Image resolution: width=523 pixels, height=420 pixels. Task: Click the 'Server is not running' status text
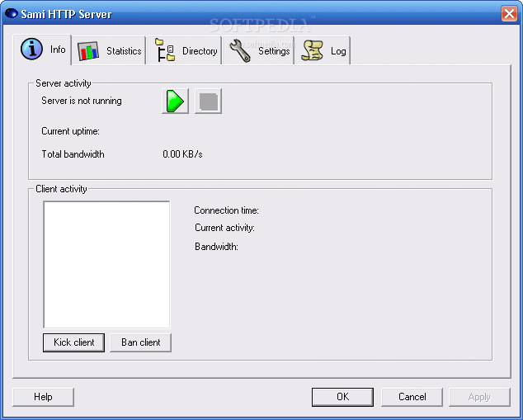82,101
